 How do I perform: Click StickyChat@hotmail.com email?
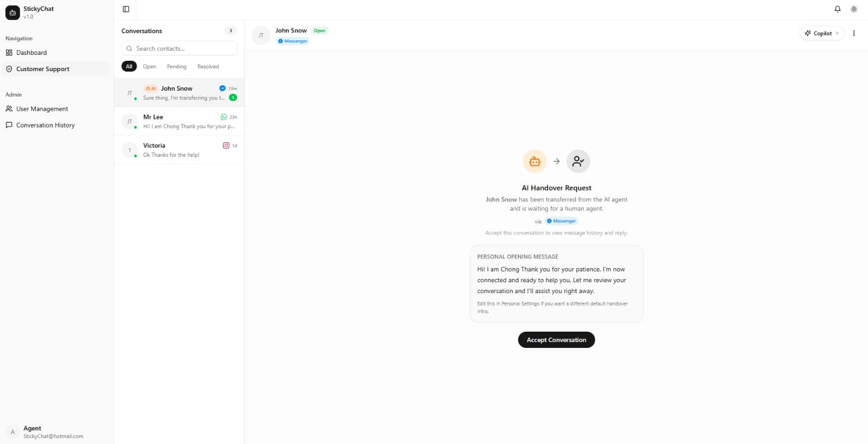click(53, 436)
